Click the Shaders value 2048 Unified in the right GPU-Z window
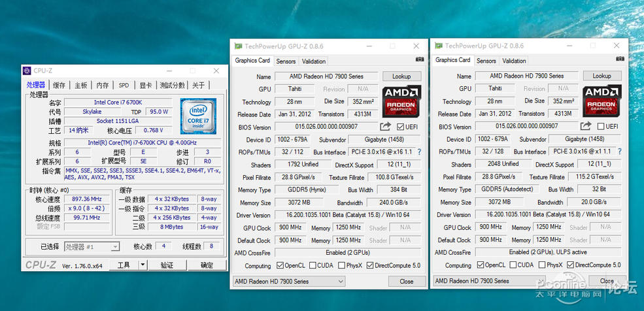The height and width of the screenshot is (311, 644). click(x=503, y=164)
